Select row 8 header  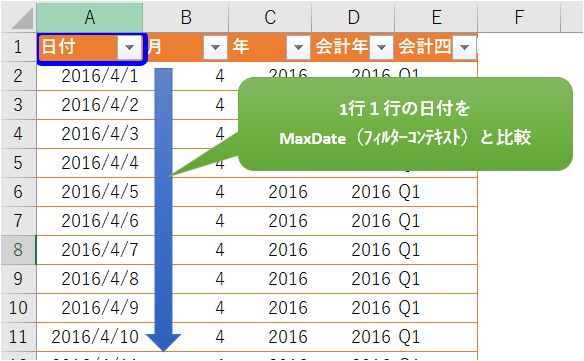pyautogui.click(x=18, y=250)
